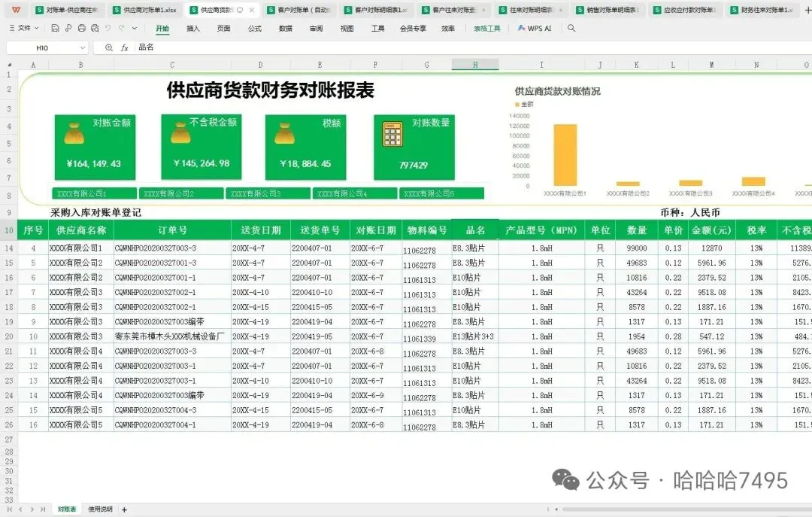Add a new sheet with plus icon
Image resolution: width=812 pixels, height=517 pixels.
[x=124, y=509]
